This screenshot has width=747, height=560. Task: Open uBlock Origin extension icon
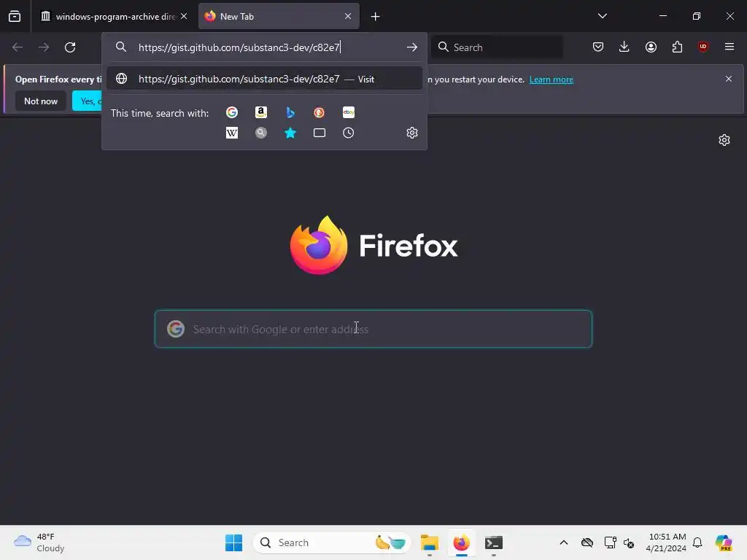click(703, 47)
